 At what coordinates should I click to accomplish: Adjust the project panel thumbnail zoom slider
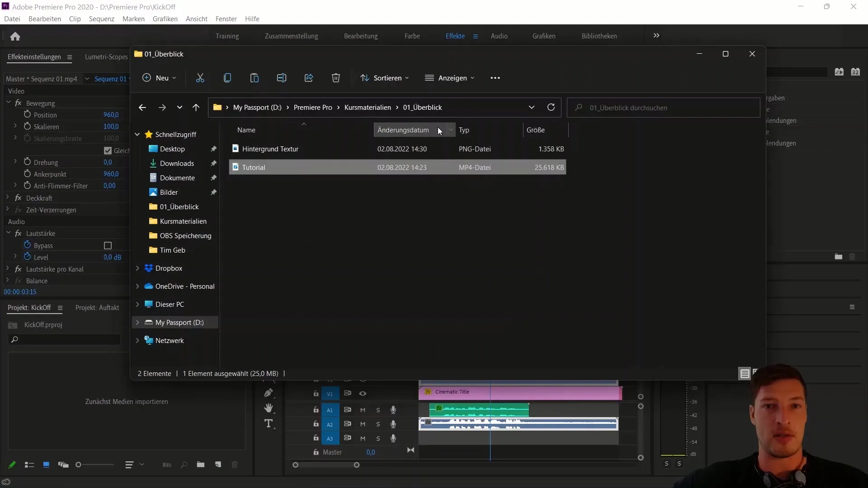(x=78, y=465)
